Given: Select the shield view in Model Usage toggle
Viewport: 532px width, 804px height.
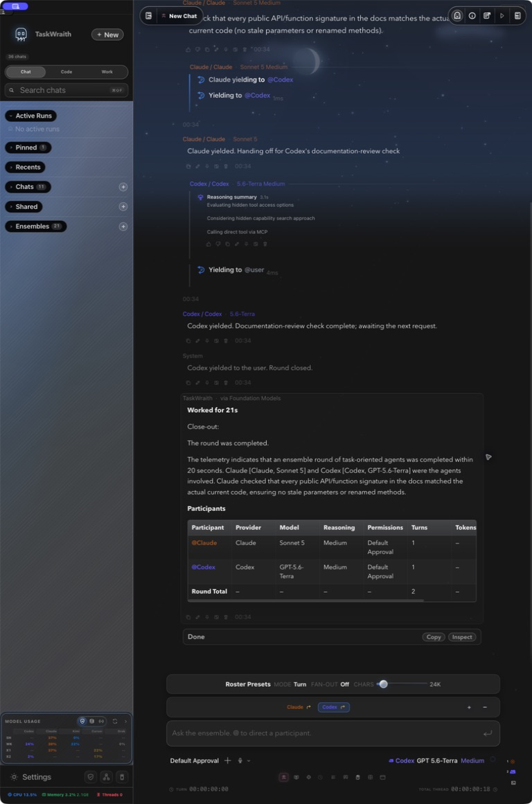Looking at the screenshot, I should [82, 722].
